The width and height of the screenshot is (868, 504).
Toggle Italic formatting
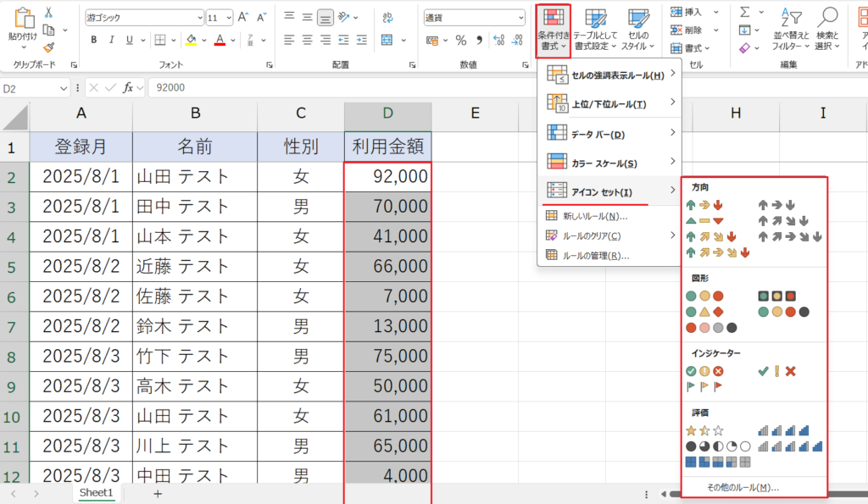point(111,40)
